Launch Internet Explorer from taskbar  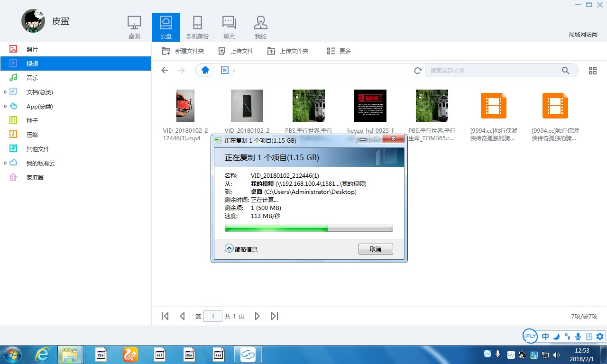[x=42, y=355]
